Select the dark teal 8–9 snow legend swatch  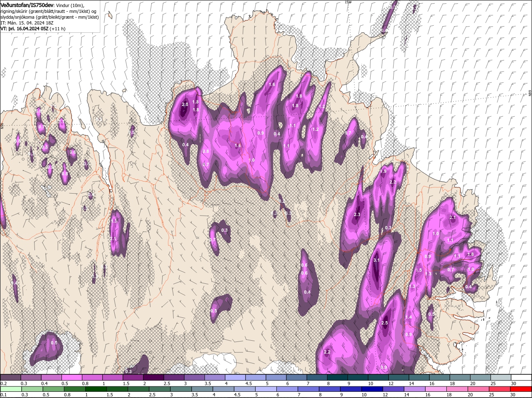(338, 377)
